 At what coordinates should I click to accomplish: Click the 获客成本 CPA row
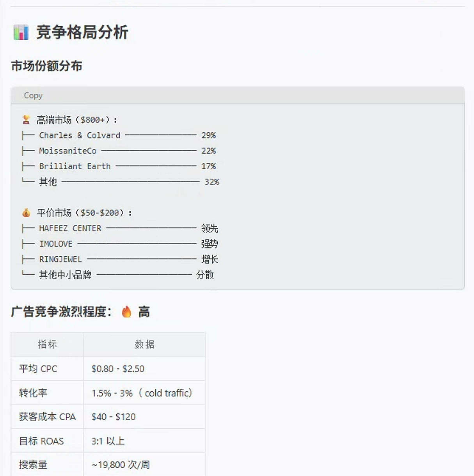tap(108, 417)
